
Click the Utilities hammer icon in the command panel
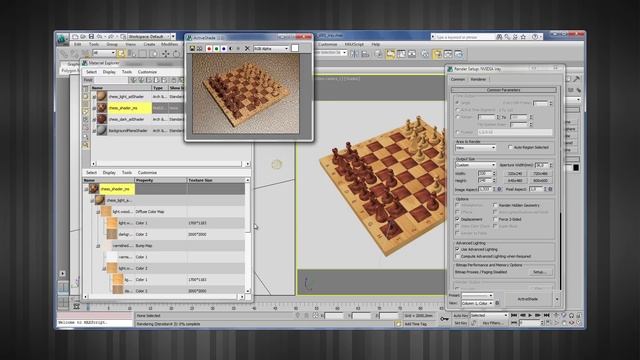(576, 79)
